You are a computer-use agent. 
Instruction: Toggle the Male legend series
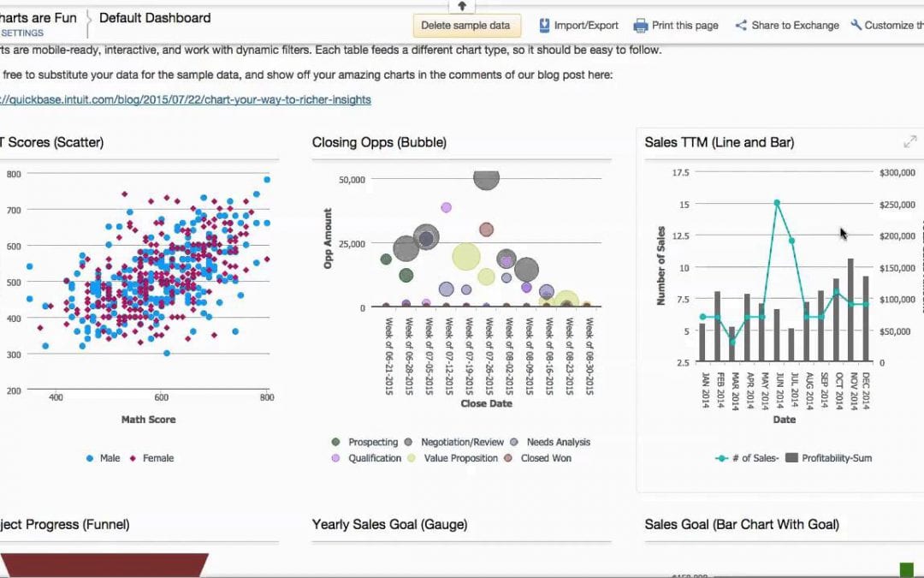[x=104, y=458]
